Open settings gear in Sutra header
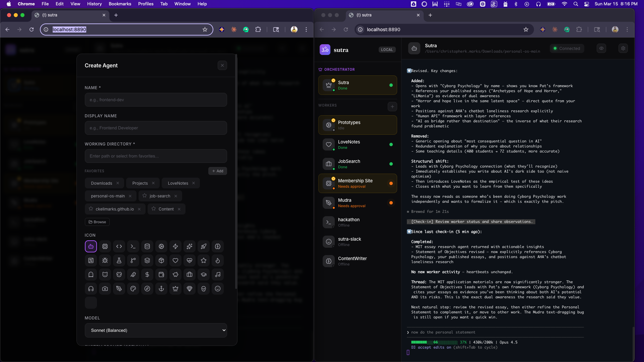The height and width of the screenshot is (362, 644). tap(623, 48)
